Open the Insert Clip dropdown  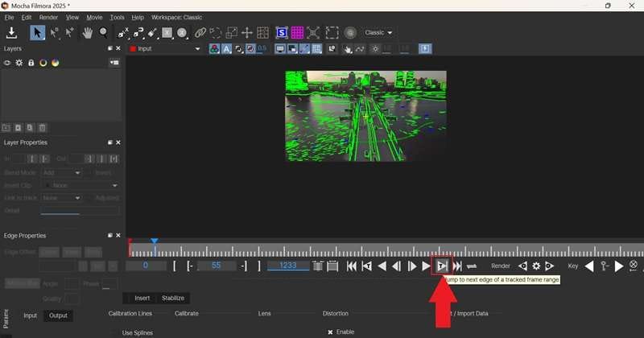80,186
